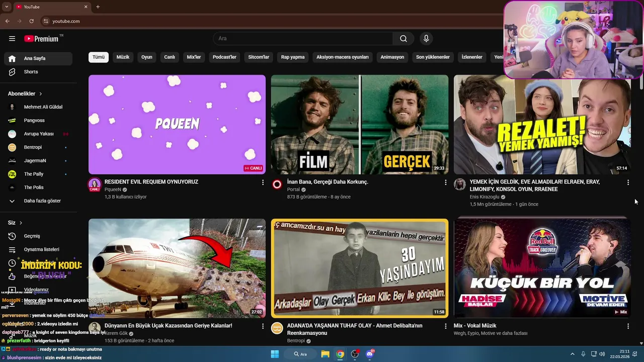Image resolution: width=644 pixels, height=362 pixels.
Task: Open İnan Bana, Gerçeği Daha Korkunç title
Action: 328,182
